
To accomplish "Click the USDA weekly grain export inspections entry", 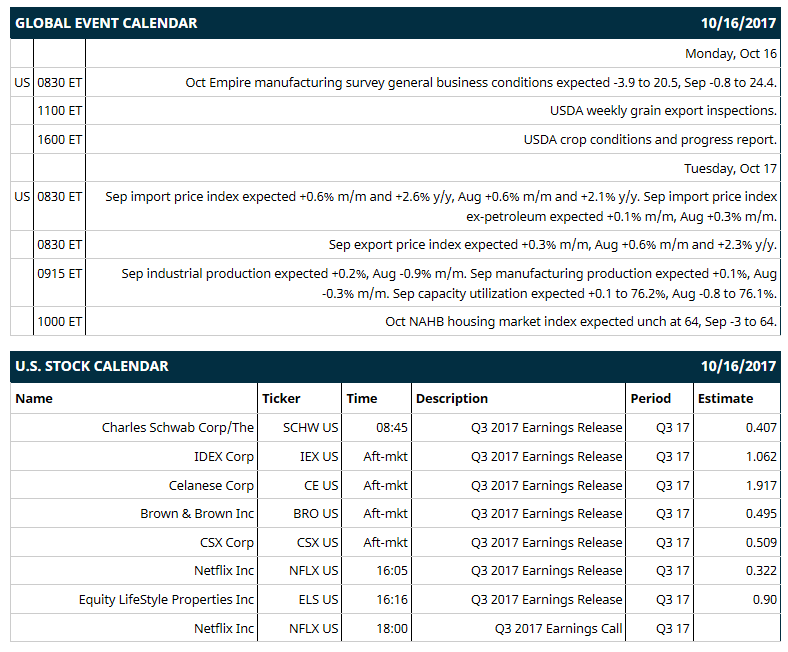I will 663,111.
